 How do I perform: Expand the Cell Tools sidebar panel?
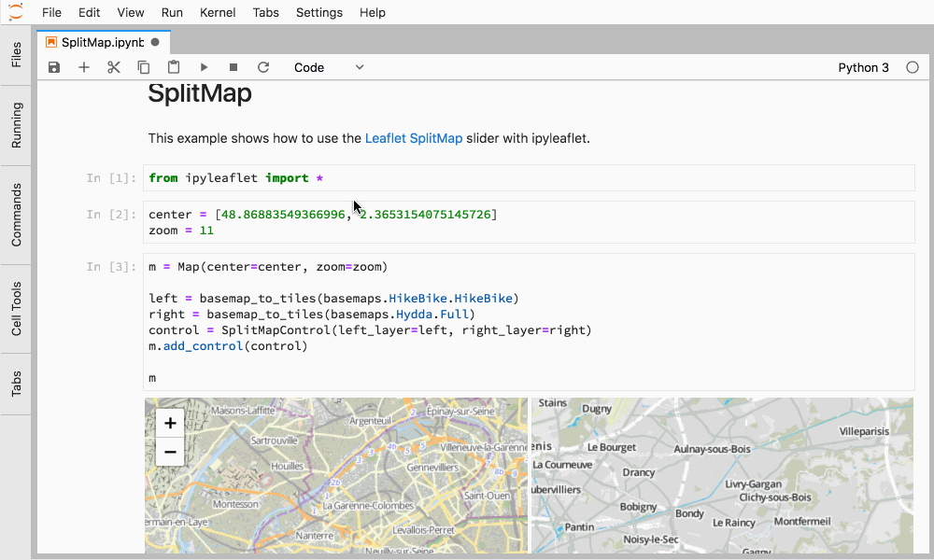(x=15, y=308)
